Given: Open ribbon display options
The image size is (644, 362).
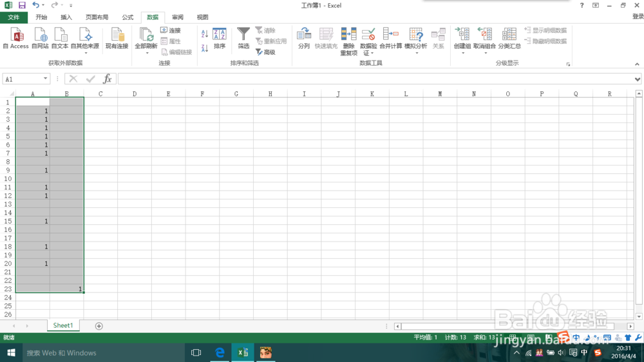Looking at the screenshot, I should (596, 5).
